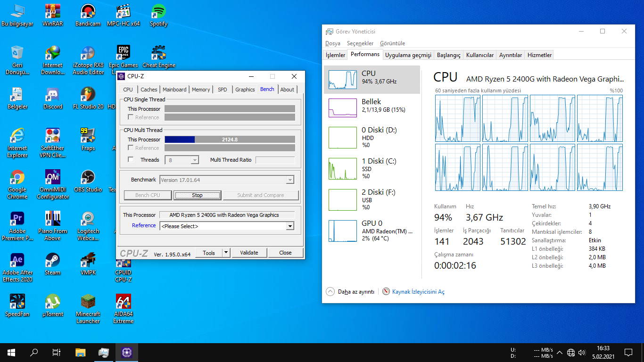Go to the CPU-Z SPD tab
Image resolution: width=644 pixels, height=362 pixels.
222,90
